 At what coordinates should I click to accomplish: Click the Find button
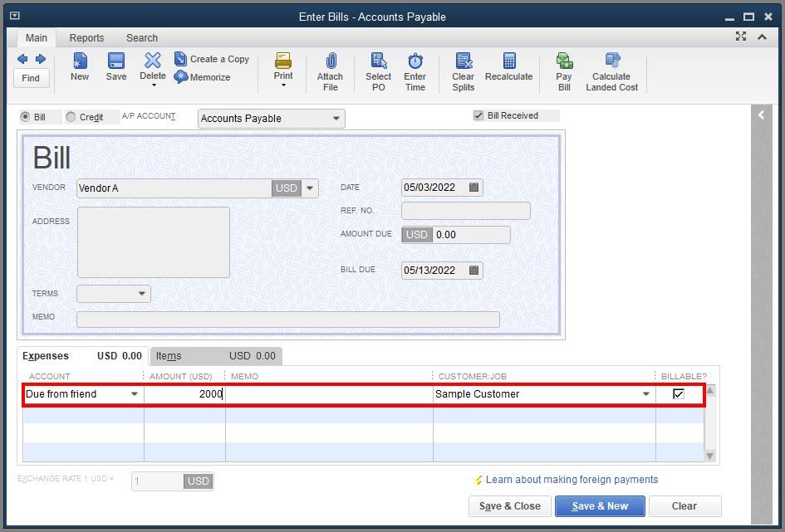click(31, 78)
